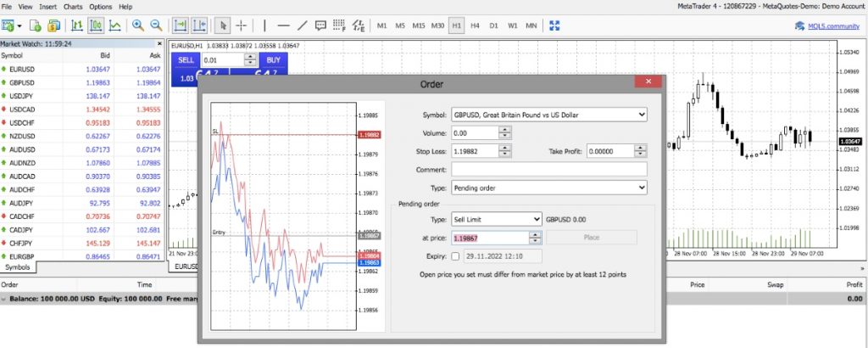Viewport: 868px width, 348px height.
Task: Select the M30 timeframe
Action: [x=438, y=25]
